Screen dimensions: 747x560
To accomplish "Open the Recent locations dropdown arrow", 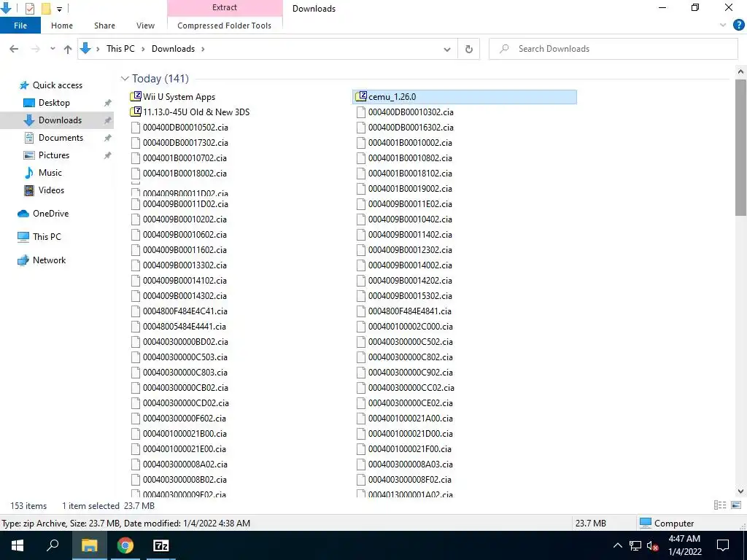I will [53, 49].
